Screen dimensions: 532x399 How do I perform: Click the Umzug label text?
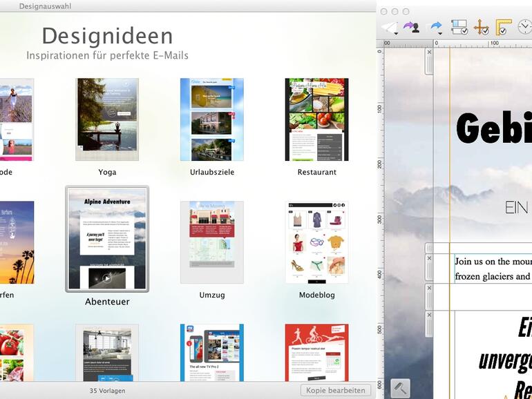[212, 295]
